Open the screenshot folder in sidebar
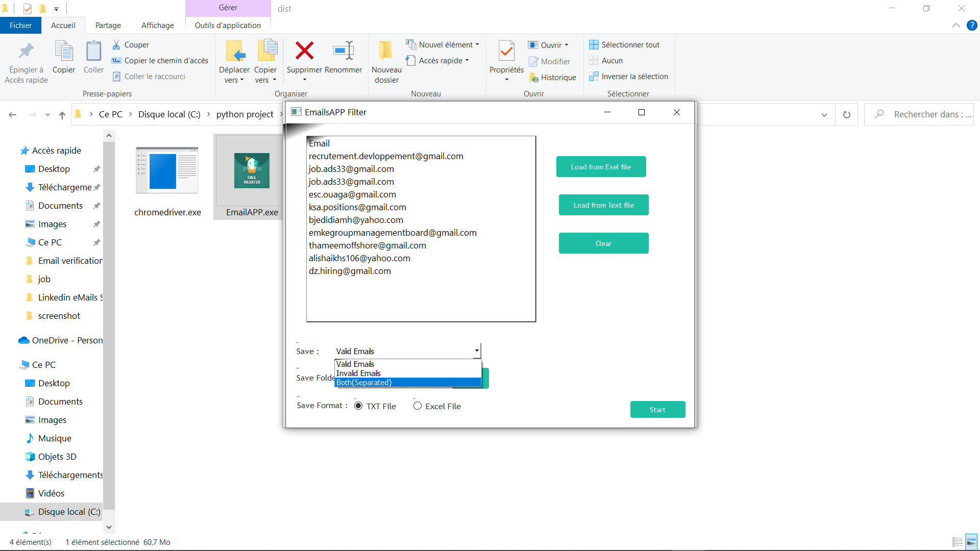This screenshot has height=551, width=980. 59,316
